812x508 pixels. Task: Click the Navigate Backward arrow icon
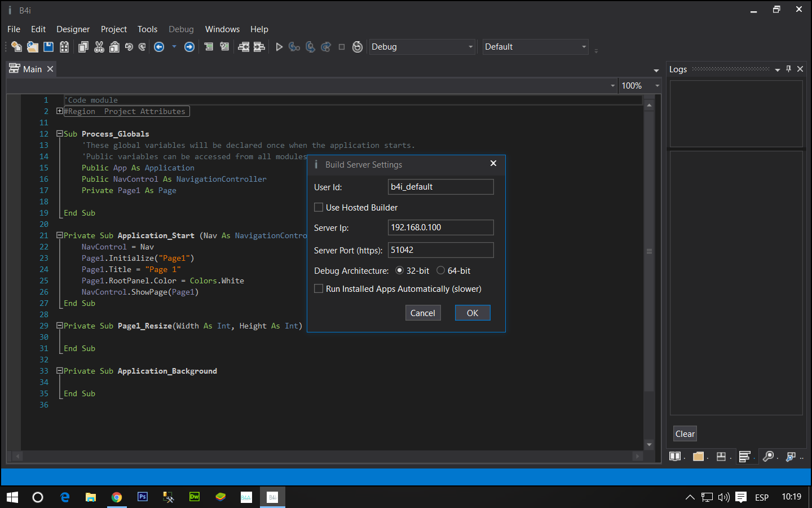point(159,47)
